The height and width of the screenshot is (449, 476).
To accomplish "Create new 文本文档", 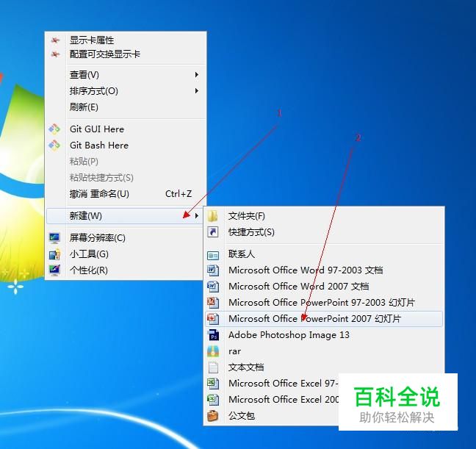I will point(324,367).
